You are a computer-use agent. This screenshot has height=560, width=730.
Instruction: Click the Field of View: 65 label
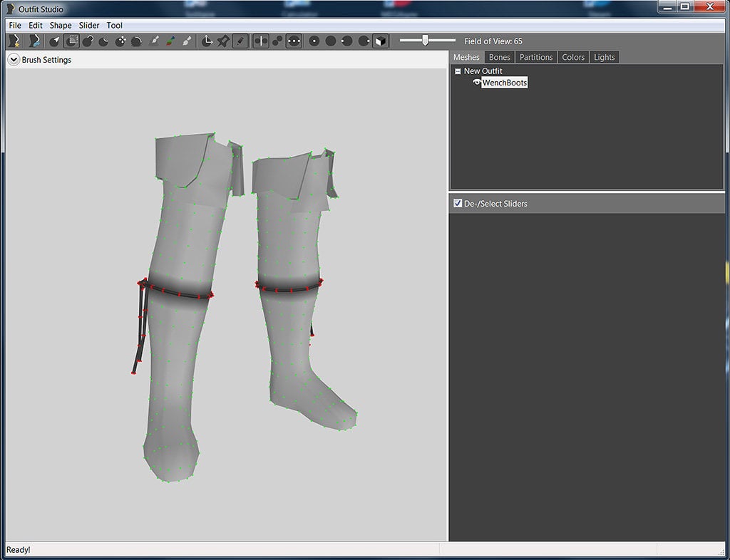tap(493, 41)
